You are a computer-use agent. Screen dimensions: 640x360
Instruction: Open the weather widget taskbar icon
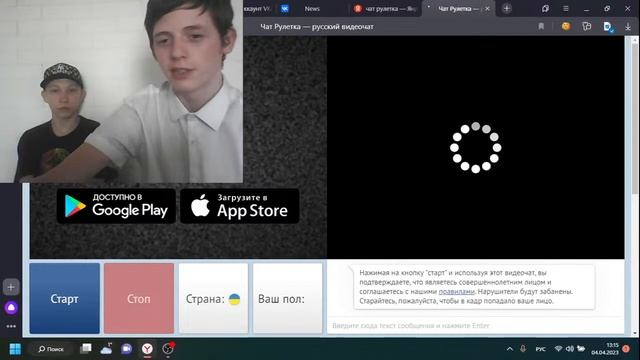point(107,349)
